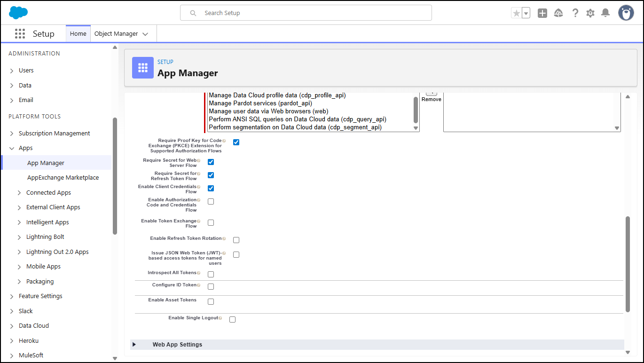The width and height of the screenshot is (644, 363).
Task: Open the favorites list dropdown arrow
Action: click(526, 13)
